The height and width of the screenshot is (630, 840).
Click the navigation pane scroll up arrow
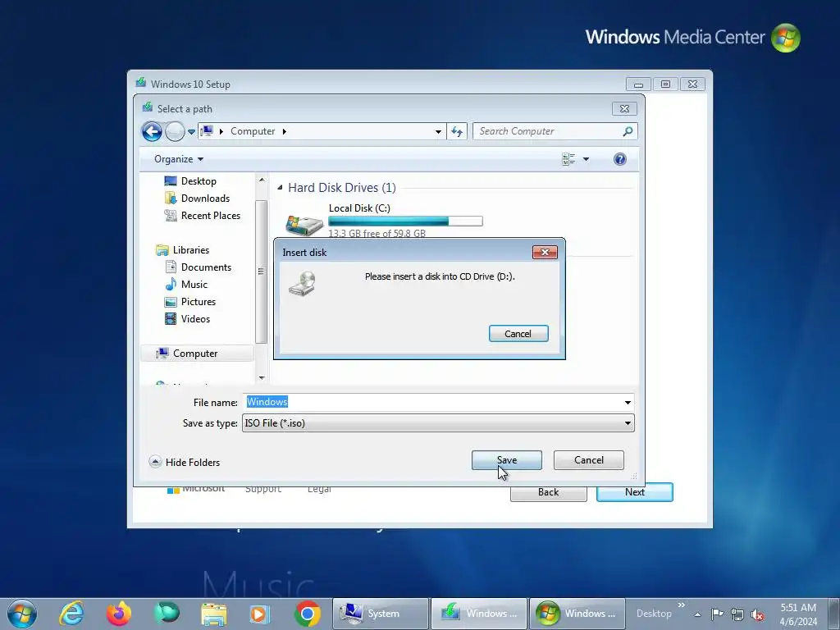pyautogui.click(x=262, y=180)
